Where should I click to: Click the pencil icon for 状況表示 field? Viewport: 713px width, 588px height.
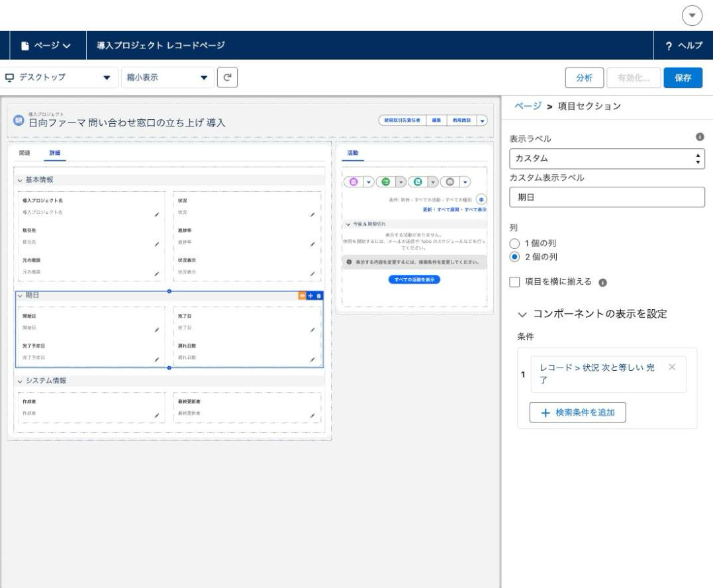pos(312,273)
